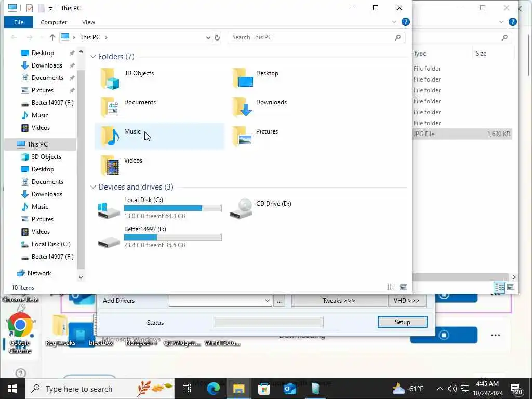Open Microsoft Edge from the taskbar
This screenshot has height=399, width=532.
[x=213, y=389]
